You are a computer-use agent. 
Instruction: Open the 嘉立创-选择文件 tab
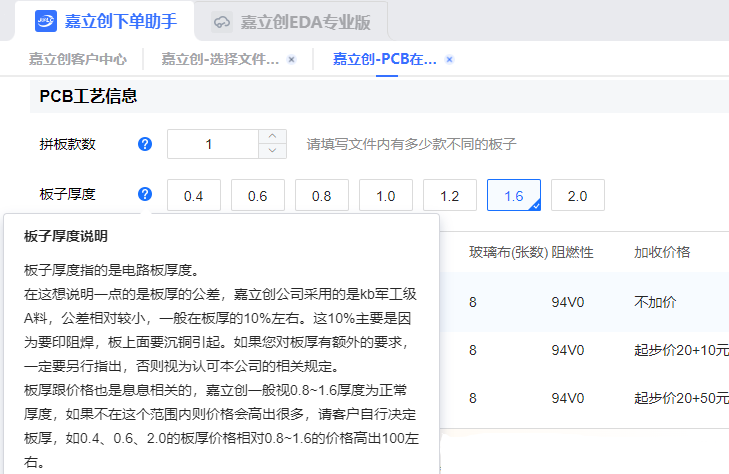pyautogui.click(x=220, y=59)
